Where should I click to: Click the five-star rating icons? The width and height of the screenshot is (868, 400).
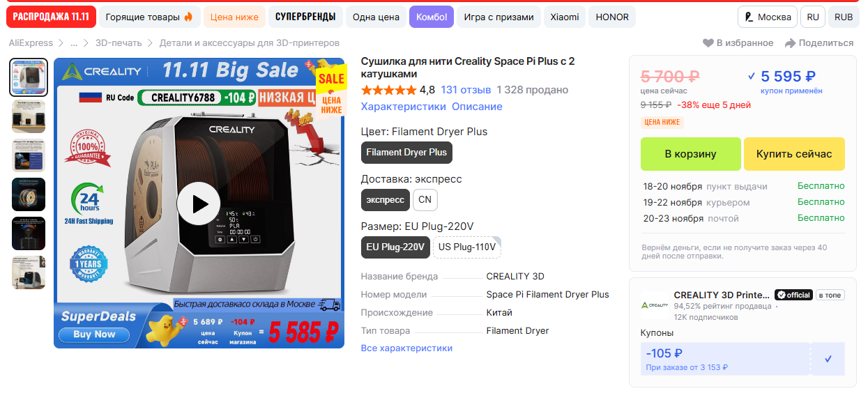coord(388,90)
